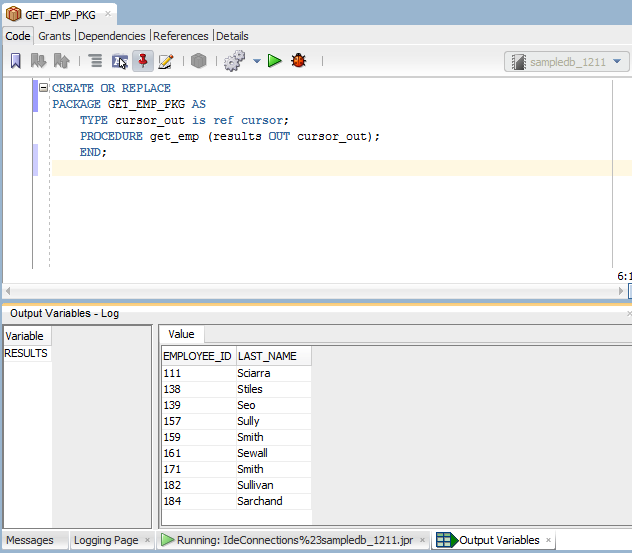Click the package icon on GET_EMP_PKG tab
Screen dimensions: 632x553
(x=13, y=14)
